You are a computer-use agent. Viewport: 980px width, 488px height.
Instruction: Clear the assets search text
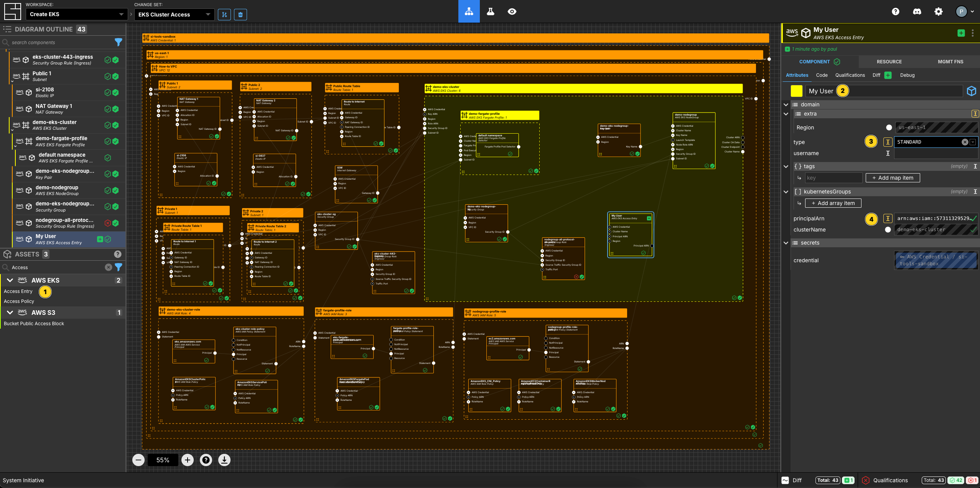[x=109, y=267]
